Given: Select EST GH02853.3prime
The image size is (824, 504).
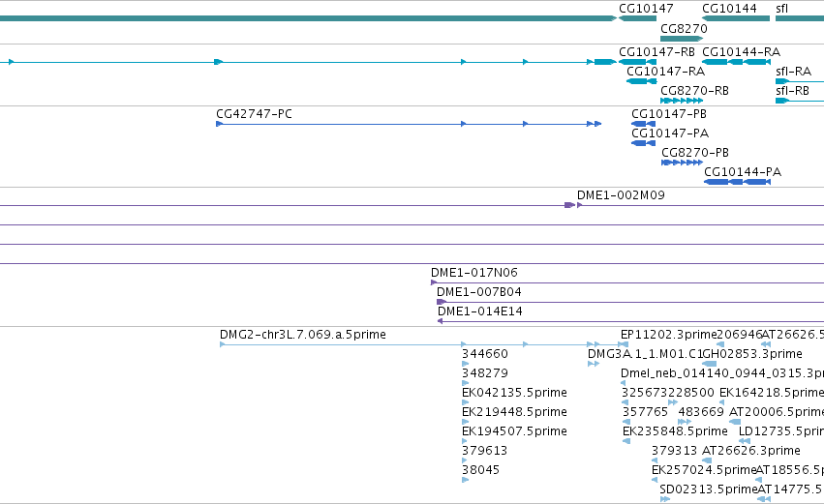Looking at the screenshot, I should click(752, 354).
